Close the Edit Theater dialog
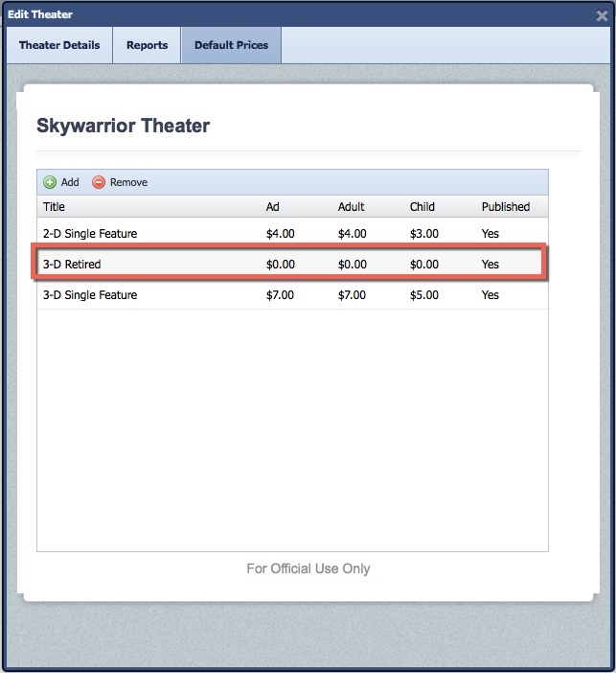616x673 pixels. [x=602, y=15]
